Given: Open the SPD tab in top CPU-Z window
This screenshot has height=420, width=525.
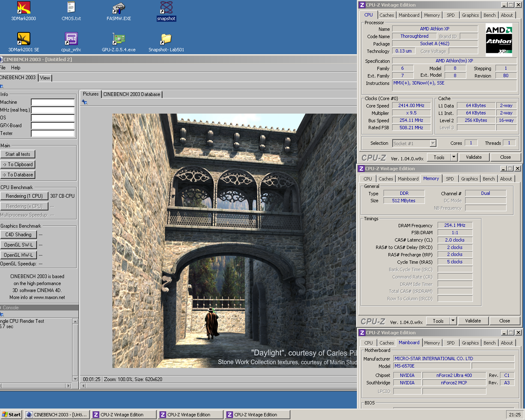Looking at the screenshot, I should coord(450,15).
